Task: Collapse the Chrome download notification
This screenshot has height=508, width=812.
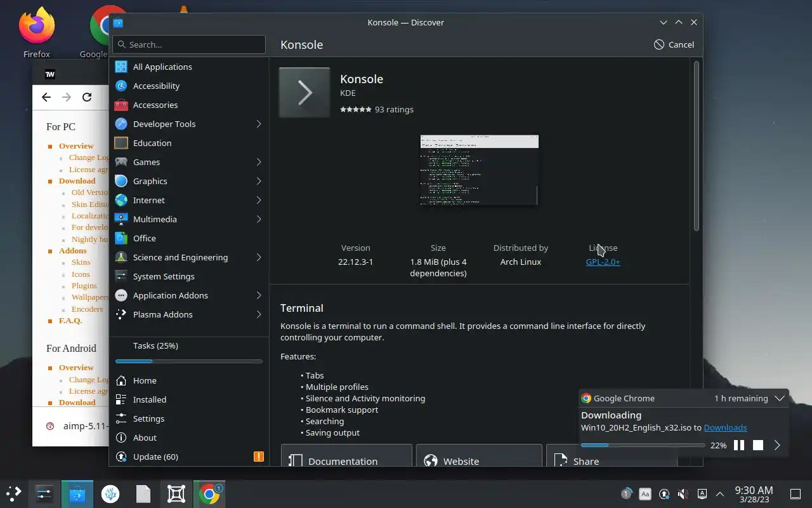Action: pyautogui.click(x=780, y=398)
